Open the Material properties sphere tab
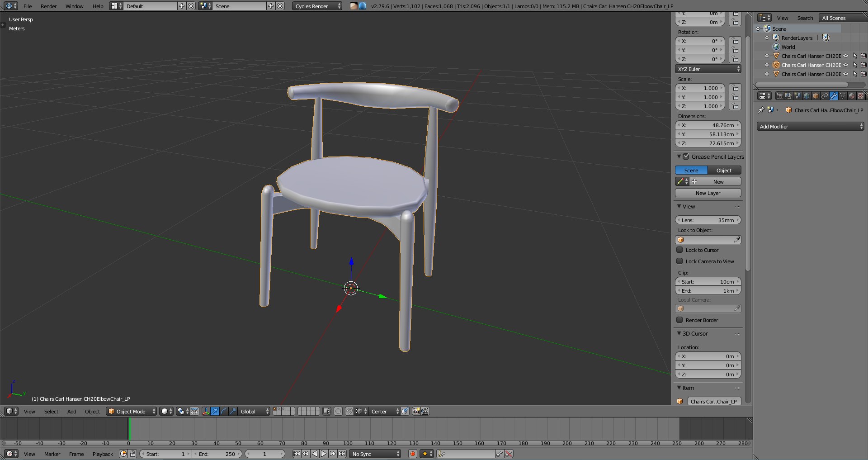Image resolution: width=868 pixels, height=460 pixels. pos(852,96)
